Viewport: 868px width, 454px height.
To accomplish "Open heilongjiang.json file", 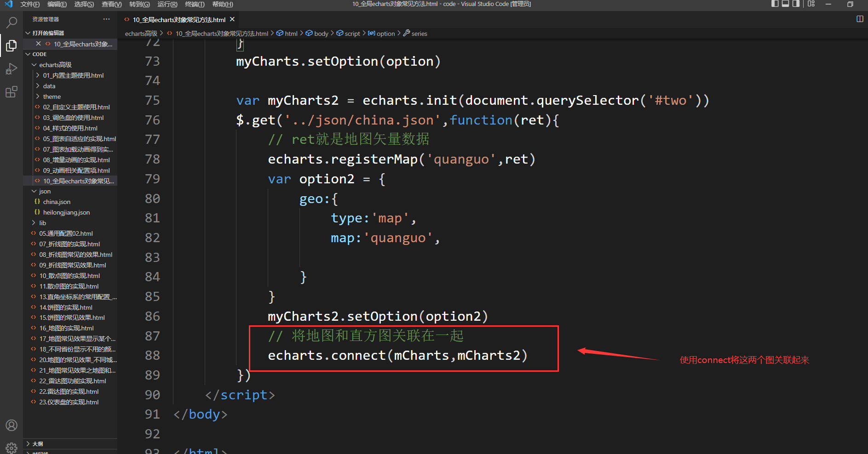I will coord(66,212).
